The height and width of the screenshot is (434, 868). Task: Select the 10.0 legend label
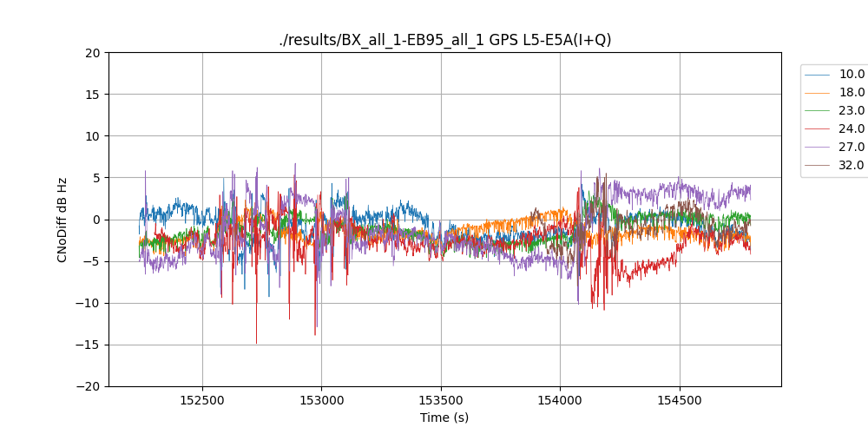pyautogui.click(x=852, y=75)
